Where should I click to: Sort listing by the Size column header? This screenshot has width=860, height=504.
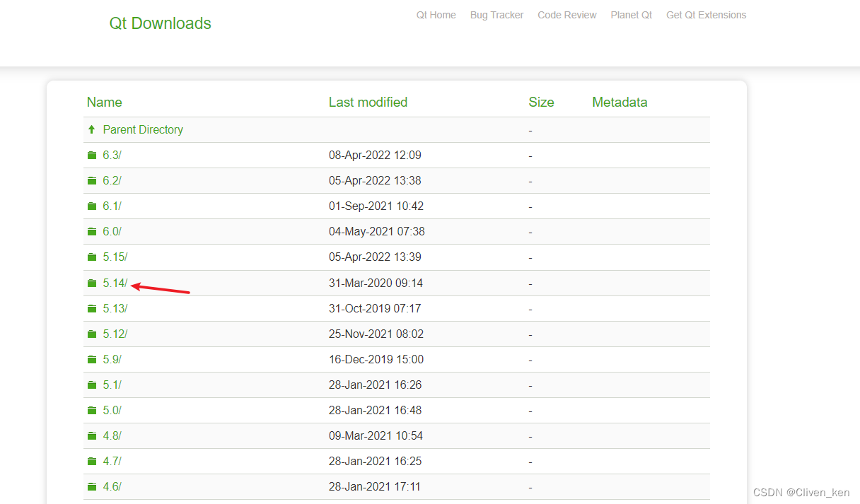tap(542, 102)
